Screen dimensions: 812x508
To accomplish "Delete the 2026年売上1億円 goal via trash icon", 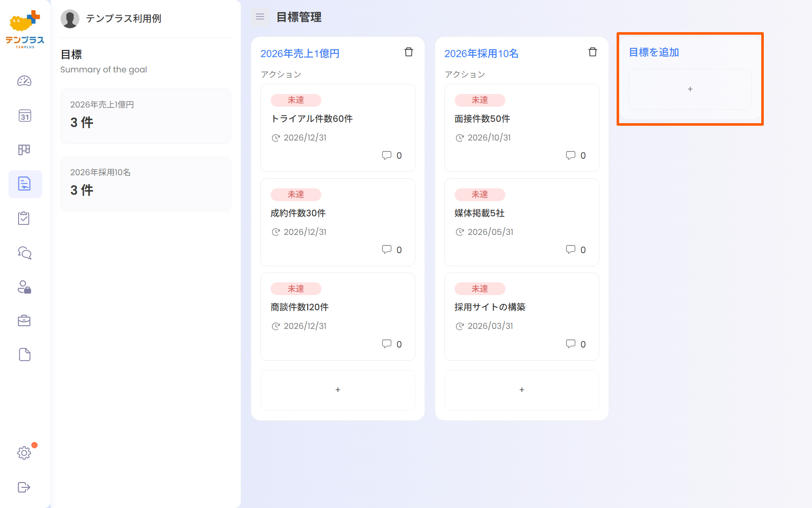I will (x=409, y=52).
